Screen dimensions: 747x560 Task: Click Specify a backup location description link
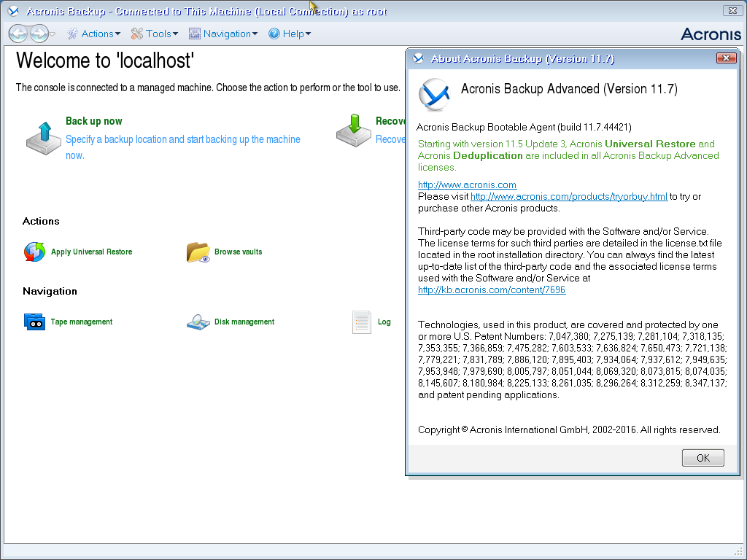tap(183, 147)
